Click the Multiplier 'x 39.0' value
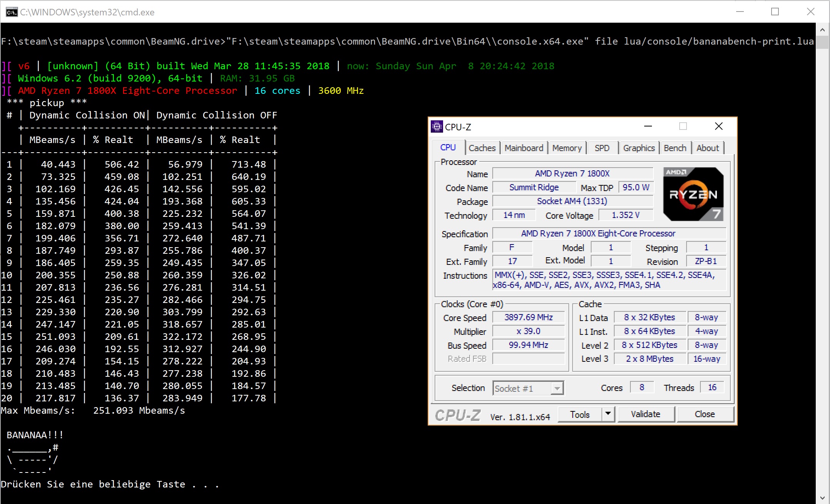 click(x=528, y=331)
